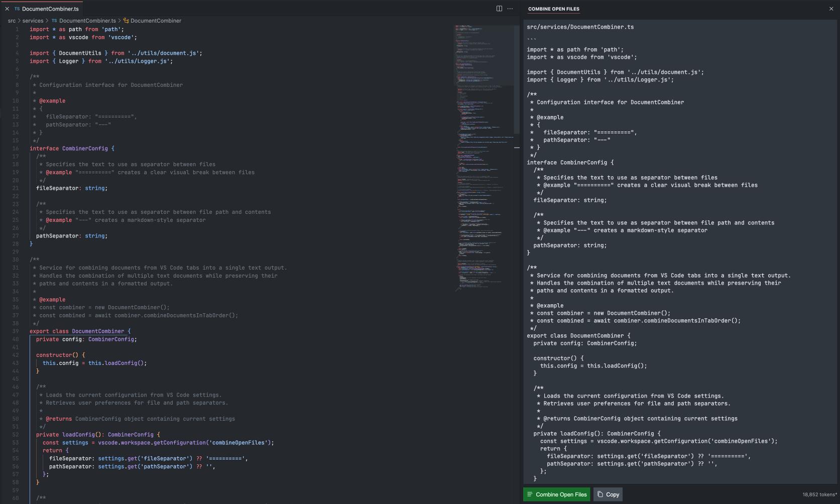840x504 pixels.
Task: Click the src/services/DocumentCombiner.ts path in the panel
Action: [x=580, y=27]
